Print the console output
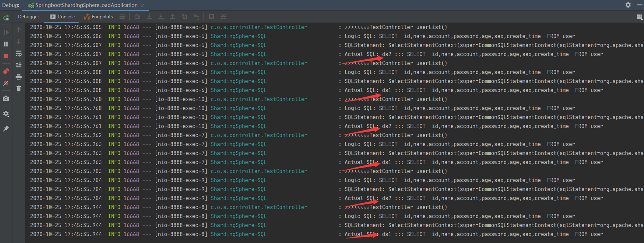 pyautogui.click(x=19, y=77)
